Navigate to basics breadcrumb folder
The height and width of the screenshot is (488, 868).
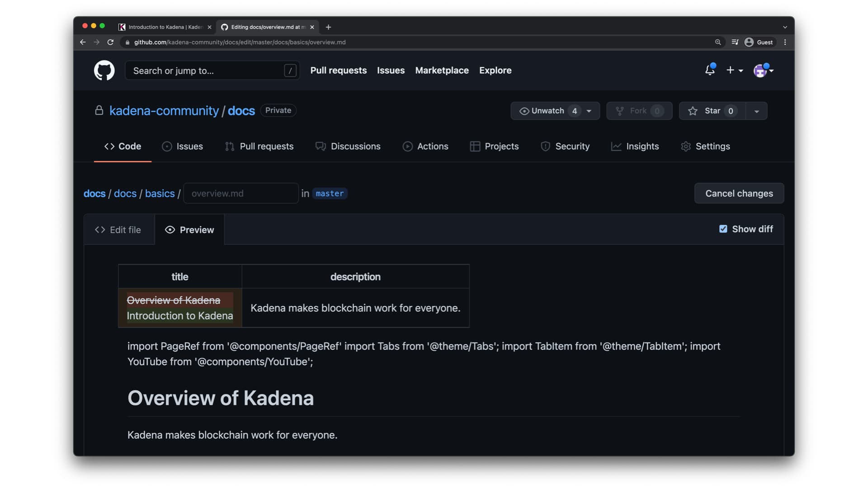coord(160,193)
